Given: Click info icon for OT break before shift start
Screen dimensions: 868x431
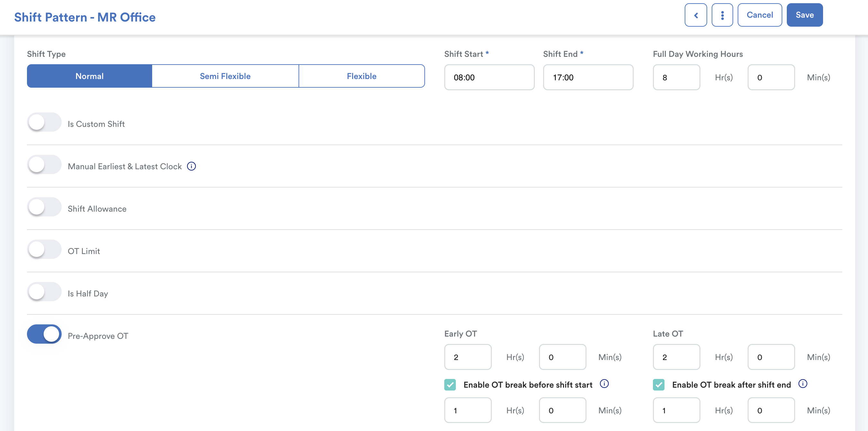Looking at the screenshot, I should 604,384.
